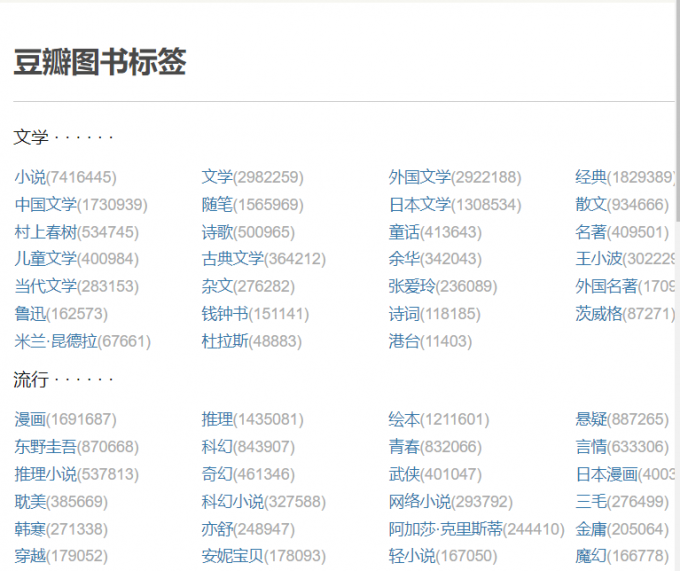Open the 绘本 tag
Screen dimensions: 680x571
click(x=404, y=419)
